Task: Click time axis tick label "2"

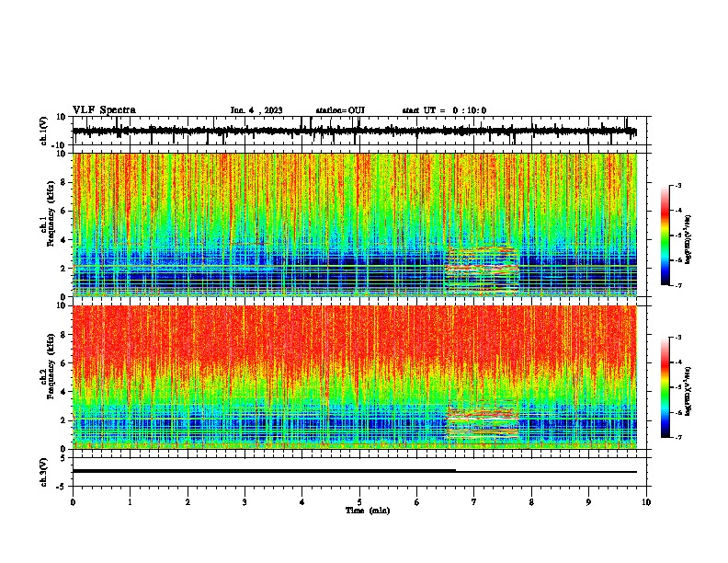Action: (188, 502)
